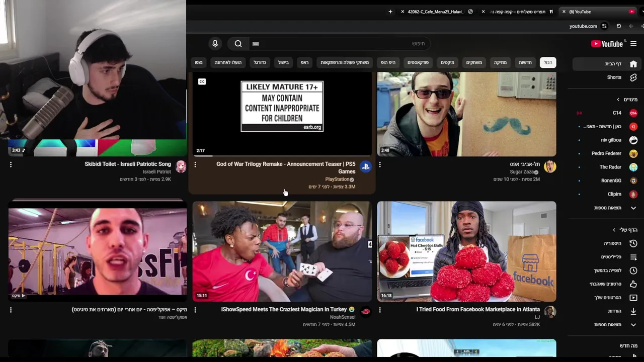The width and height of the screenshot is (644, 362).
Task: Open three-dot menu for IShowSpeed magician video
Action: point(195,310)
